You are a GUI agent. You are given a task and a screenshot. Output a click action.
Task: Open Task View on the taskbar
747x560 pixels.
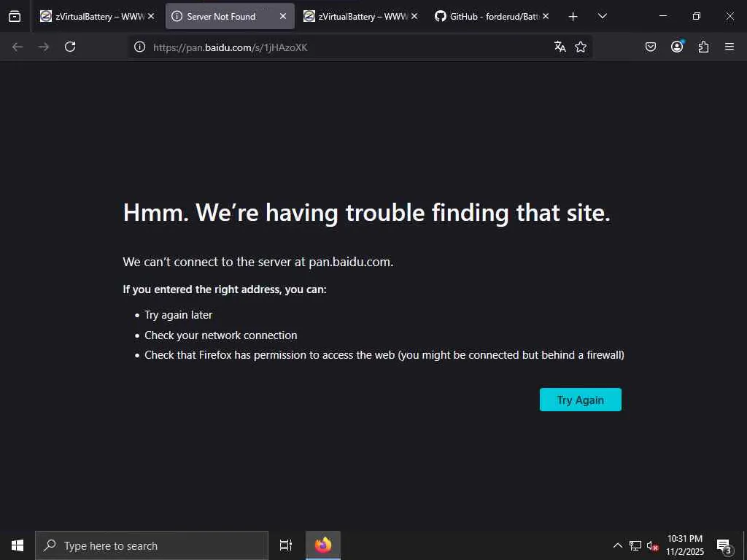click(x=286, y=545)
